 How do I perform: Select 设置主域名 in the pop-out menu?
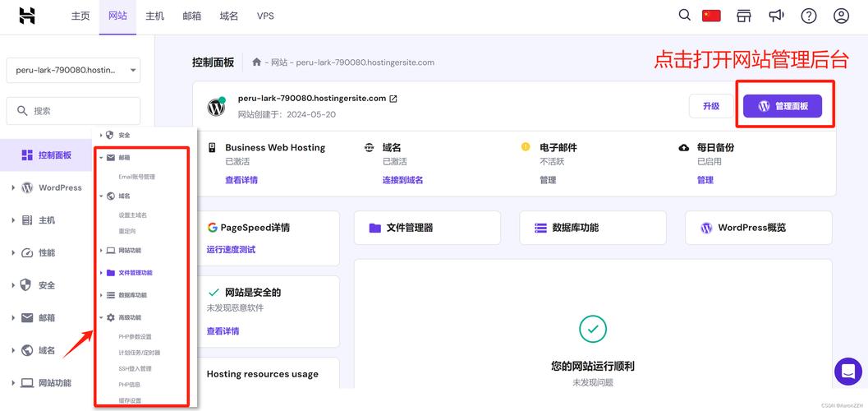tap(133, 215)
